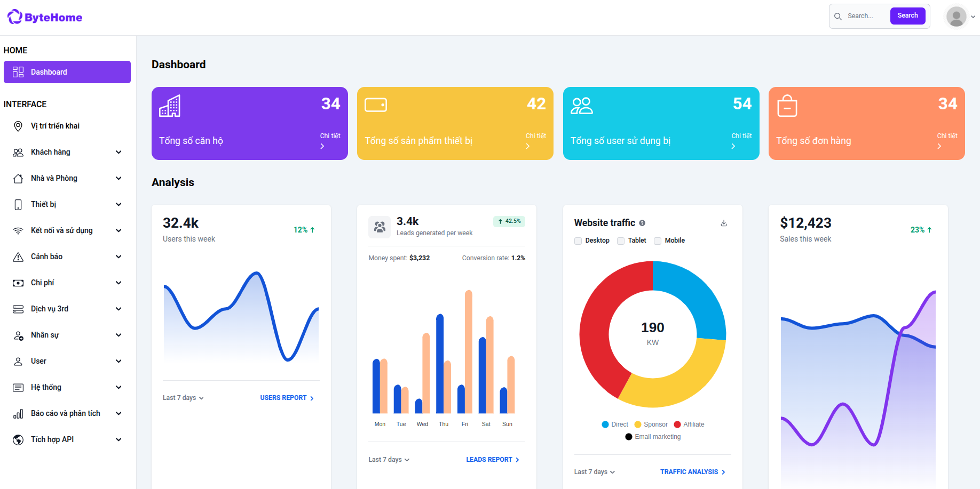Open Last 7 days dropdown under Users chart

coord(183,398)
